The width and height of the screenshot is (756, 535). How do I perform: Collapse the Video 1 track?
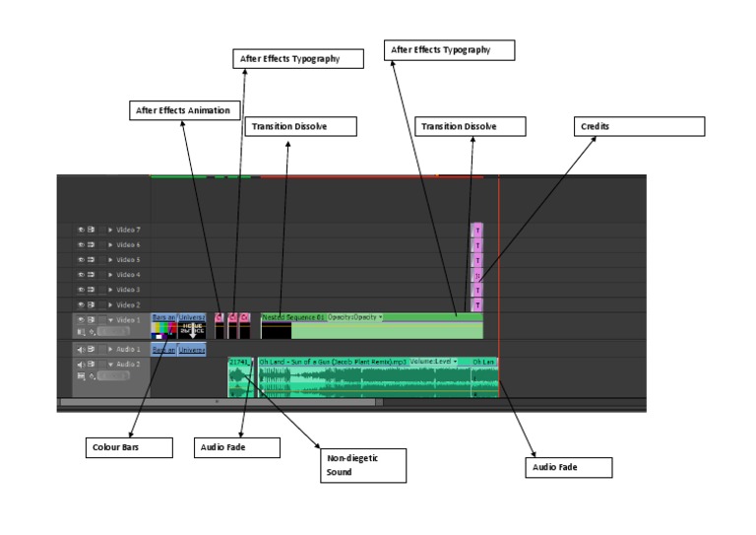coord(110,320)
